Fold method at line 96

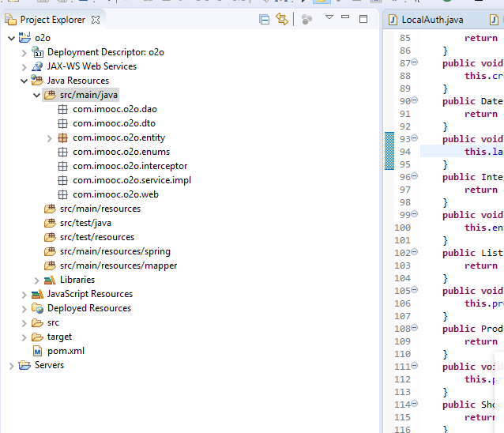click(415, 176)
